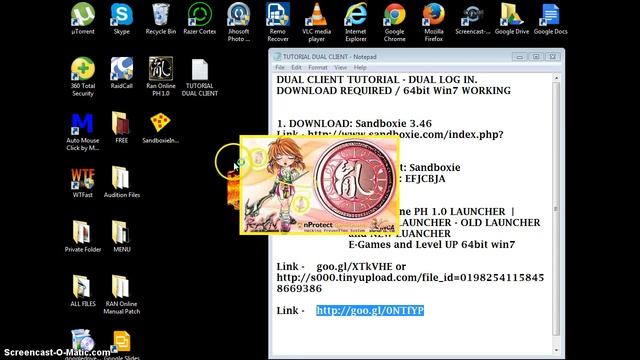This screenshot has height=360, width=640.
Task: Open Notepad File menu
Action: (x=280, y=68)
